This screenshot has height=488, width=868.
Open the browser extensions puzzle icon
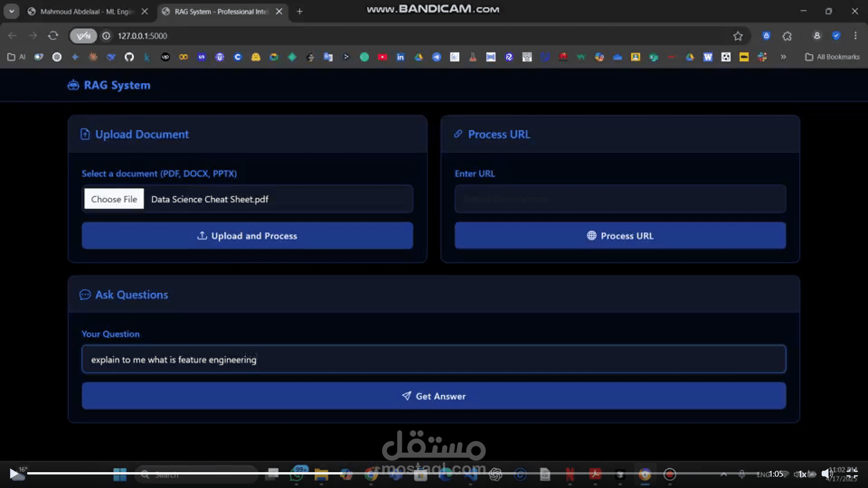tap(787, 36)
